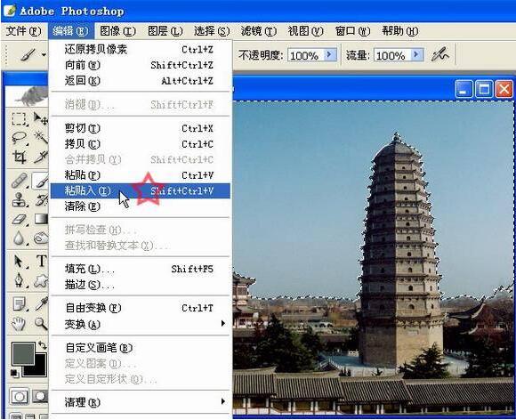Viewport: 516px width, 420px height.
Task: Choose 返回(K) step backward
Action: 141,81
